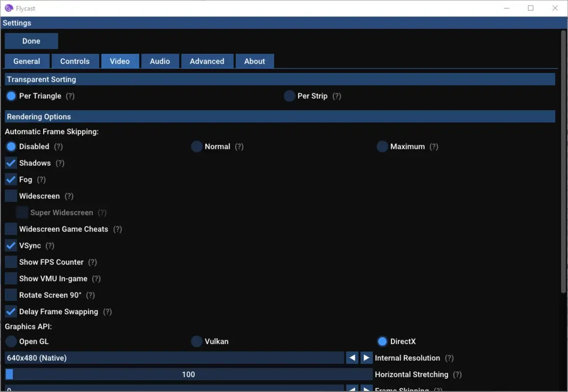Decrease internal resolution with left arrow
This screenshot has height=392, width=568.
pyautogui.click(x=352, y=358)
